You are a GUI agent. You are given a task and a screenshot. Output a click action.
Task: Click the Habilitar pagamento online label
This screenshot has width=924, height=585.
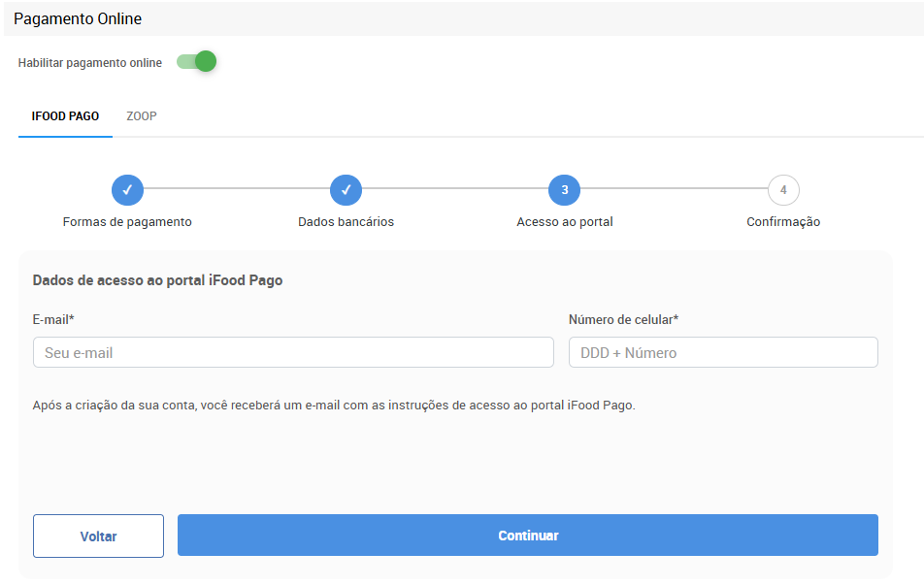90,63
